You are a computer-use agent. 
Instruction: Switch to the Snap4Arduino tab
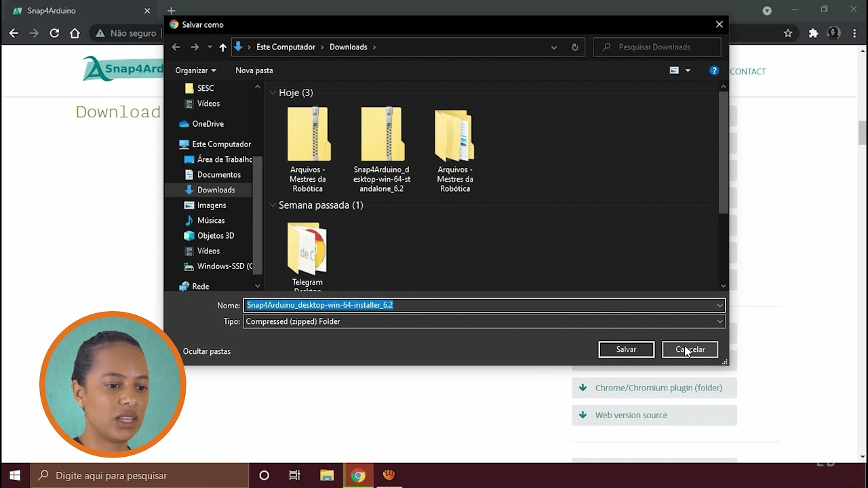point(81,11)
